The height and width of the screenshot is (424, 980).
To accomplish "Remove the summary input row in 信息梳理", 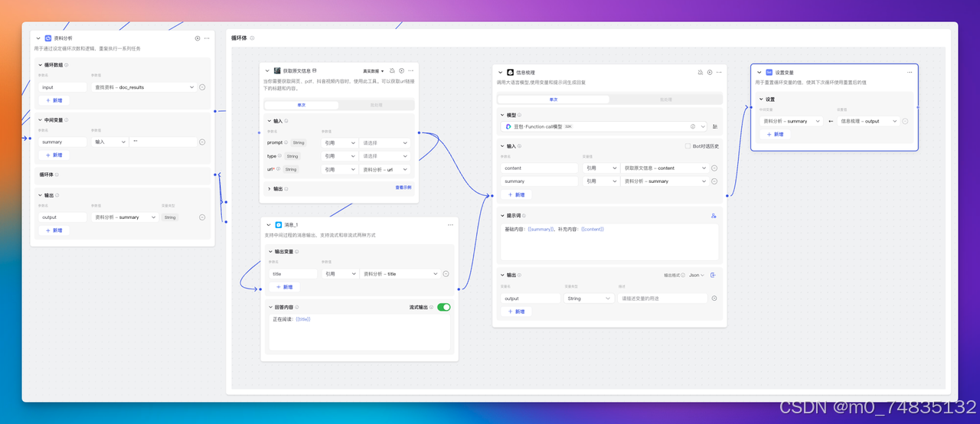I will pyautogui.click(x=714, y=181).
